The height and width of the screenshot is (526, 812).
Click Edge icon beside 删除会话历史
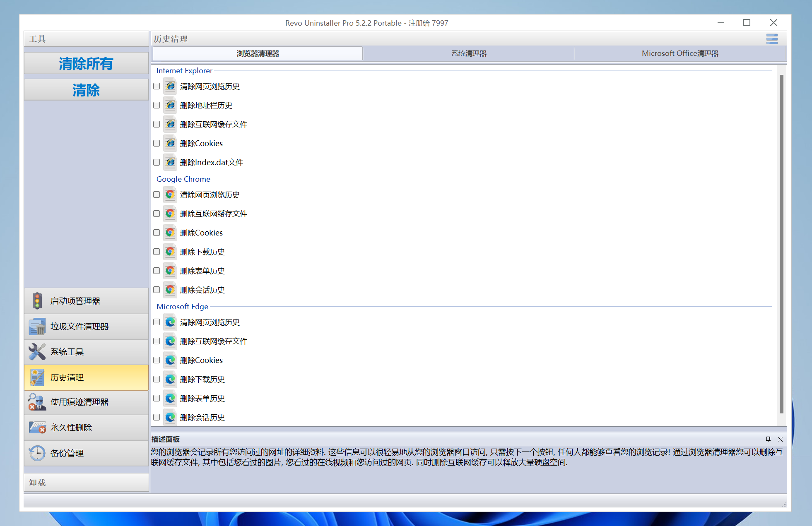point(170,417)
